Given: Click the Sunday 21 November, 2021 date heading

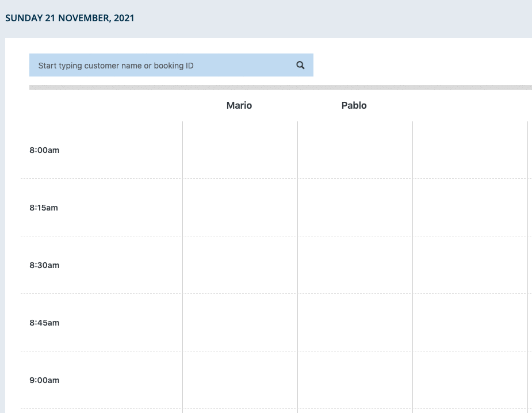Looking at the screenshot, I should [70, 18].
